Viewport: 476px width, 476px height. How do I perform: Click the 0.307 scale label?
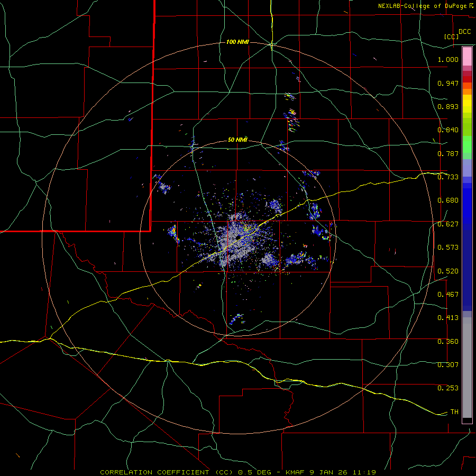[x=448, y=365]
